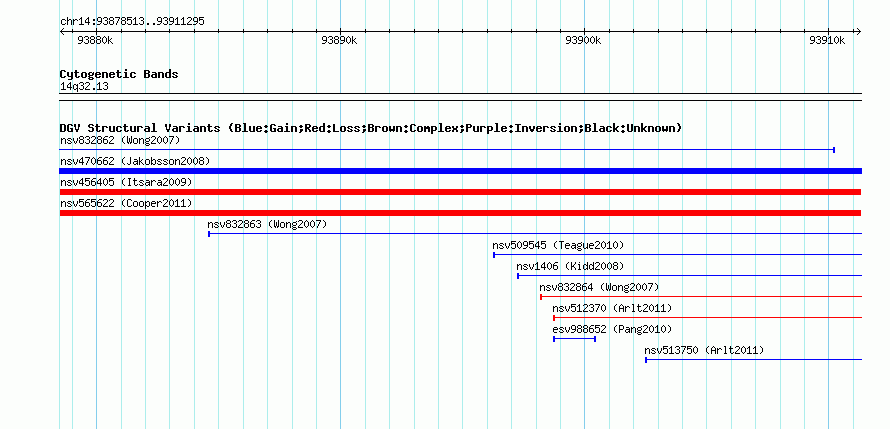Select the Cytogenetic Bands track title

119,74
